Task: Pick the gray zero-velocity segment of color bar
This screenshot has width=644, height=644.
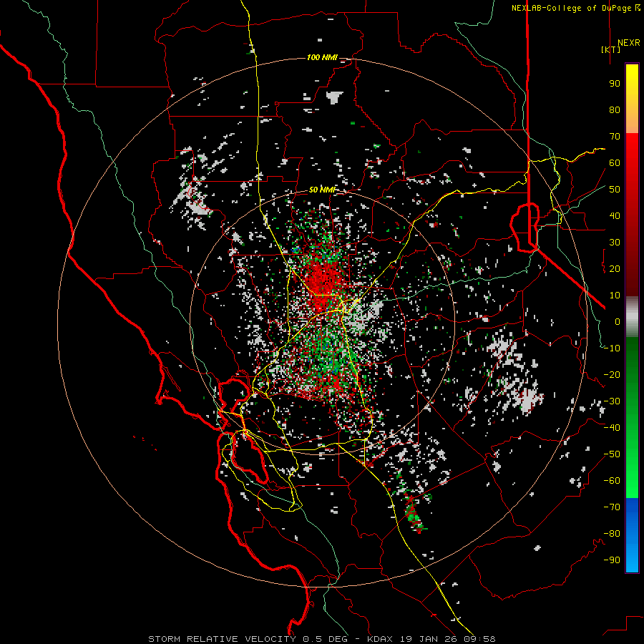Action: point(632,317)
